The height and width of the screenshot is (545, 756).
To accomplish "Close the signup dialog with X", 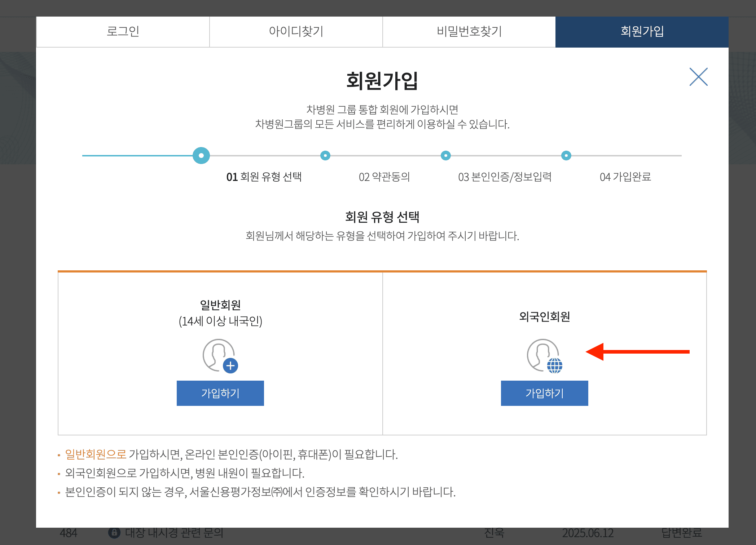I will coord(698,77).
